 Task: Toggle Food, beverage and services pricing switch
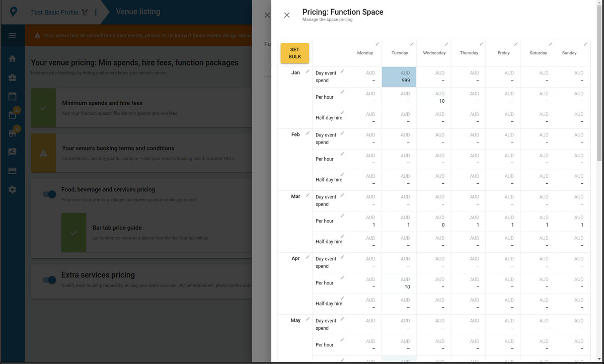(x=49, y=194)
